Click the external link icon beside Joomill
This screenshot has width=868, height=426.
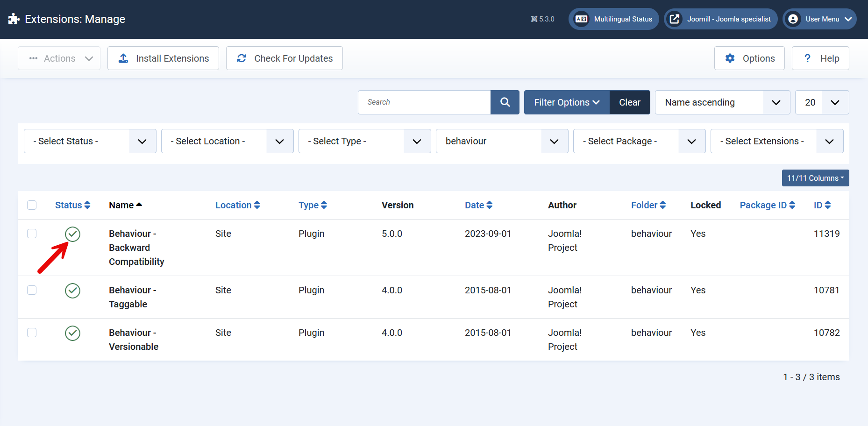pyautogui.click(x=675, y=19)
